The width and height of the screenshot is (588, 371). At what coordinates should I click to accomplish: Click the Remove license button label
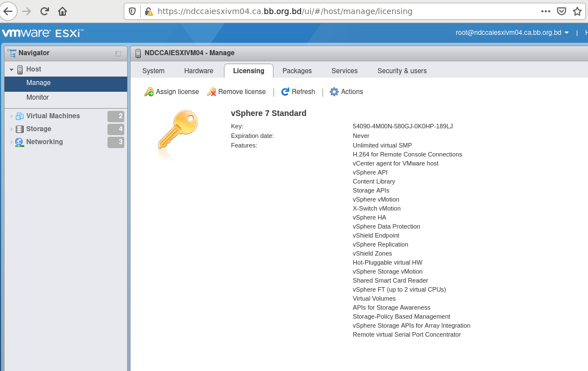pos(242,92)
